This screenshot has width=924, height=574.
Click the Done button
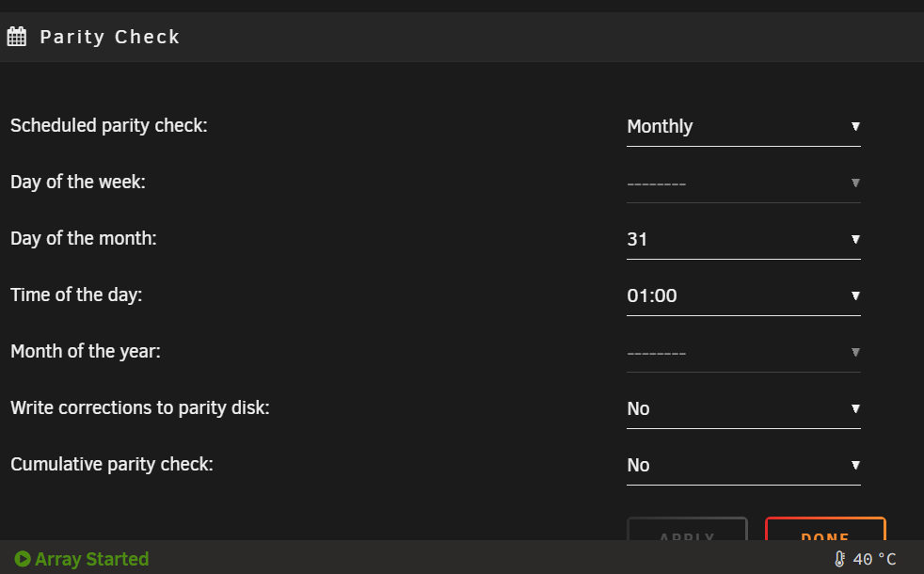tap(825, 529)
